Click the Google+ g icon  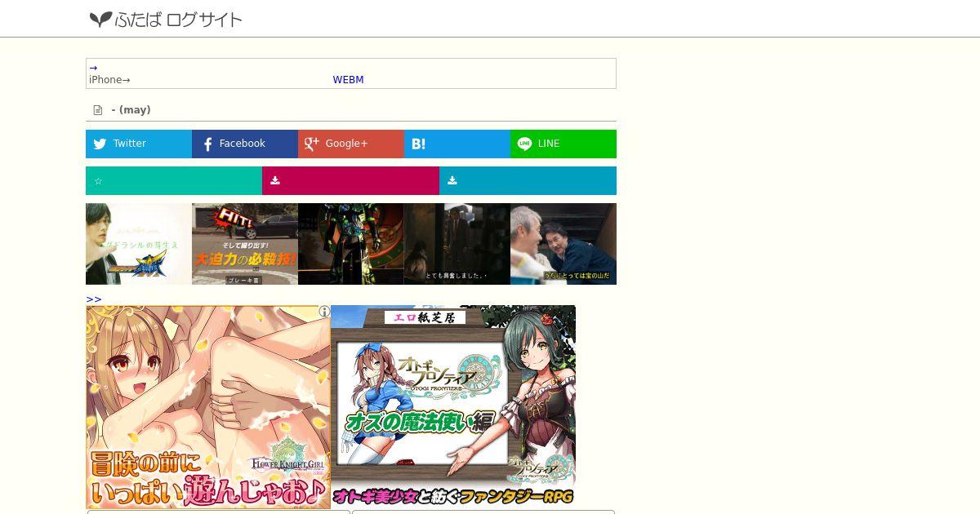click(x=311, y=144)
